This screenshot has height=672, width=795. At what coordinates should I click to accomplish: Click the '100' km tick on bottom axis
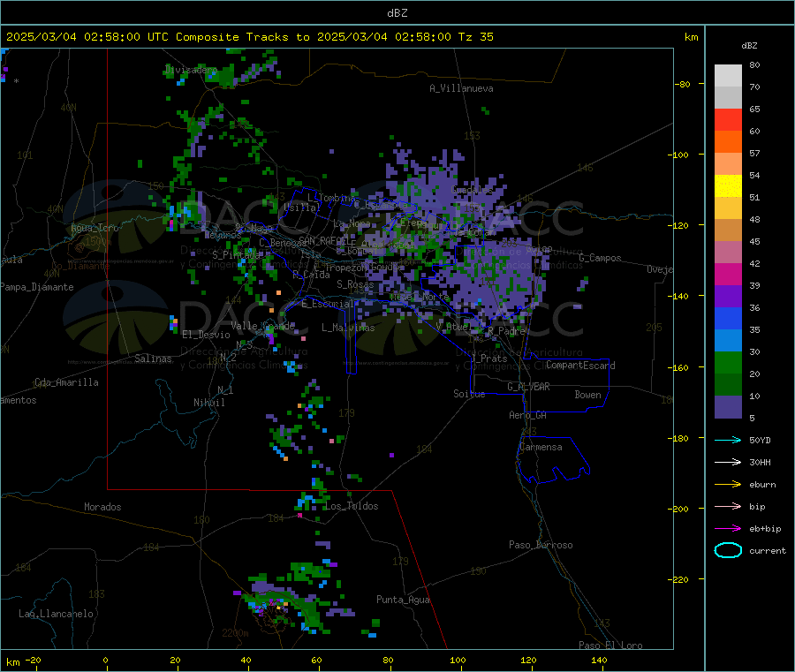click(458, 660)
